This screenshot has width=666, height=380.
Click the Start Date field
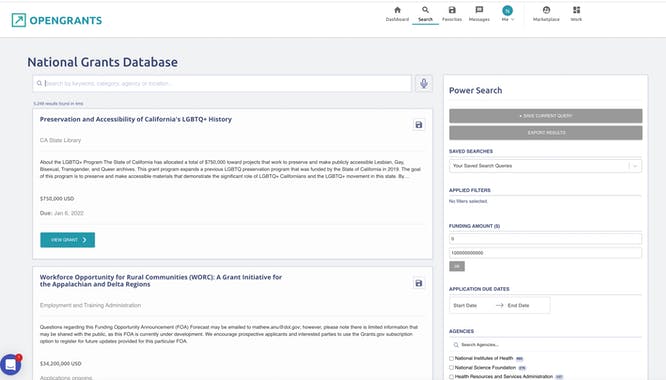[x=465, y=305]
